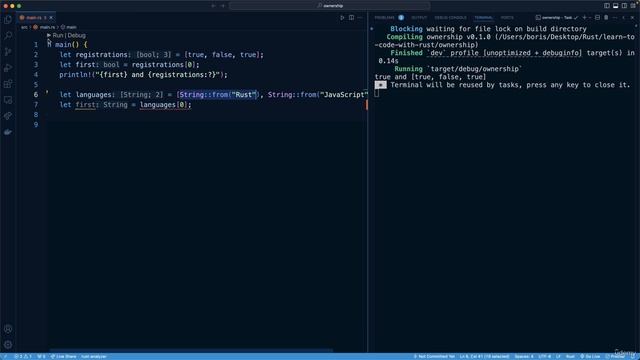The image size is (640, 360).
Task: Open the ownership command center search box
Action: [330, 6]
